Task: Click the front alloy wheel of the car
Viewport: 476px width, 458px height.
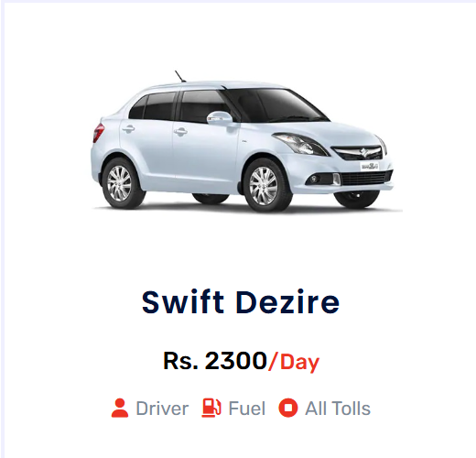Action: pyautogui.click(x=264, y=186)
